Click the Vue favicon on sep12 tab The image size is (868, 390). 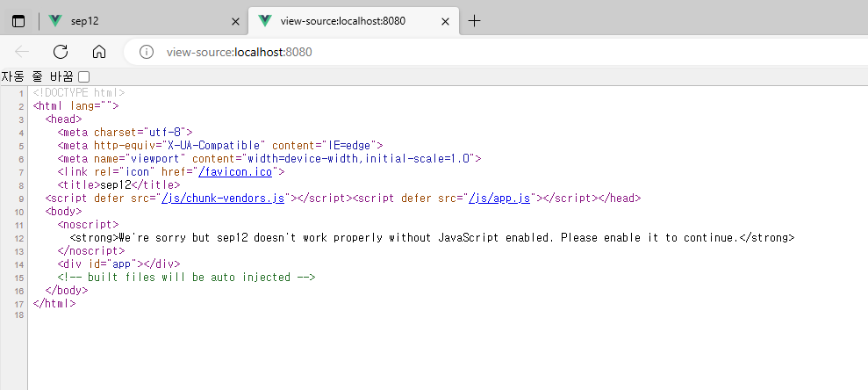[x=54, y=21]
